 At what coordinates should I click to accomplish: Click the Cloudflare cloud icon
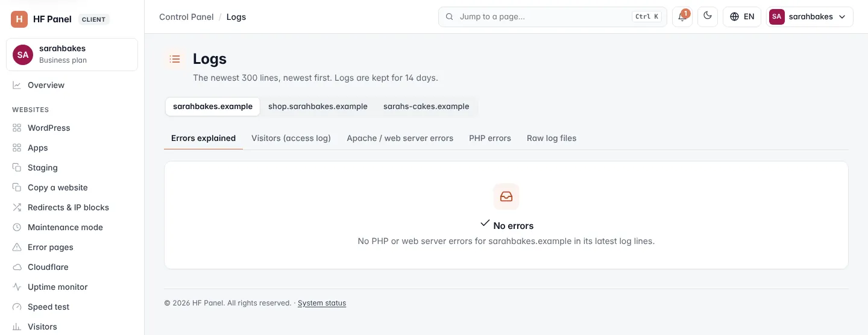[x=17, y=267]
